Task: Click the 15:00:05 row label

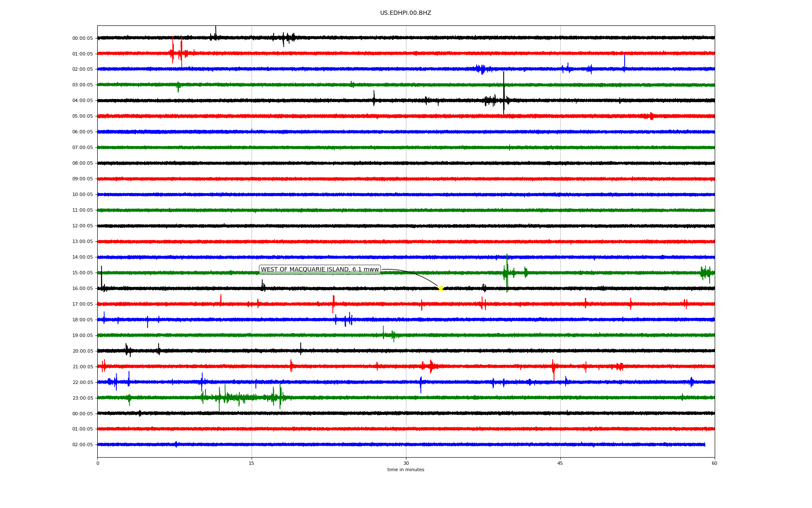Action: 82,273
